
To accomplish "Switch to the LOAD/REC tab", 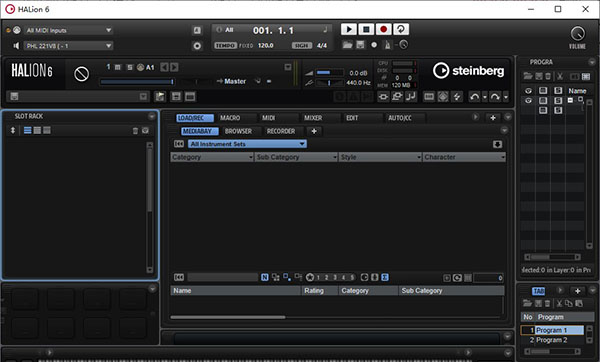I will pyautogui.click(x=195, y=118).
